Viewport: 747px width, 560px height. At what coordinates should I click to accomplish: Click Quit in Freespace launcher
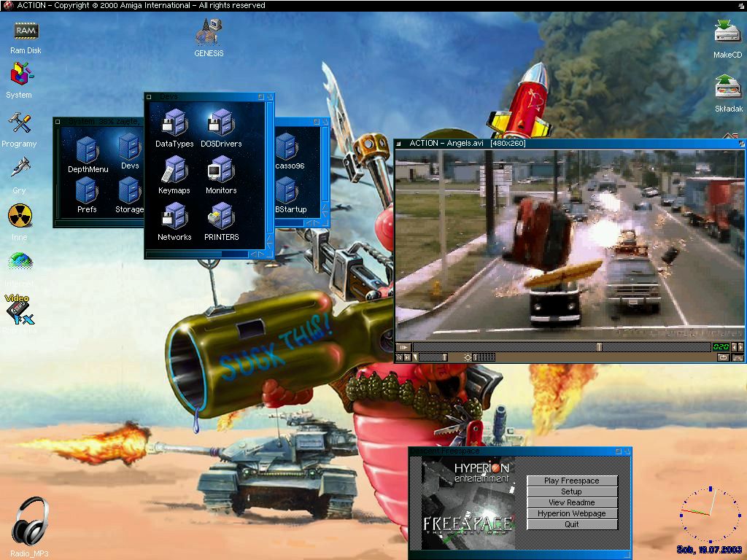(572, 524)
